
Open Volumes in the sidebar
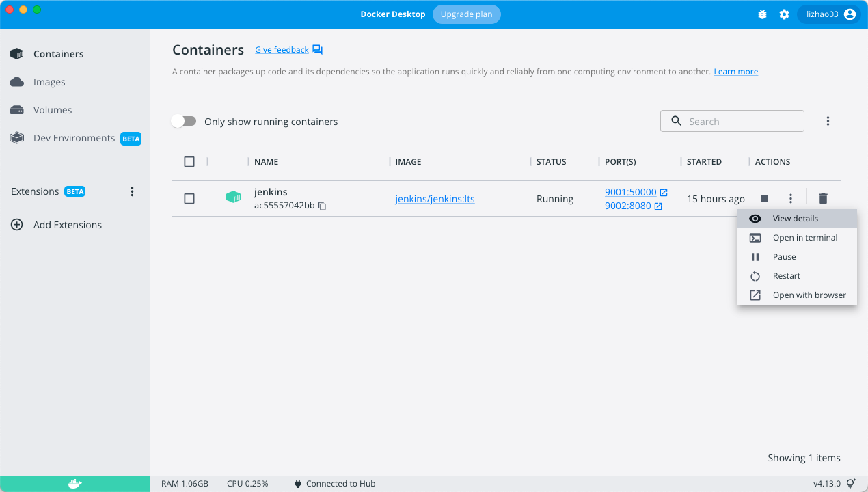point(53,110)
